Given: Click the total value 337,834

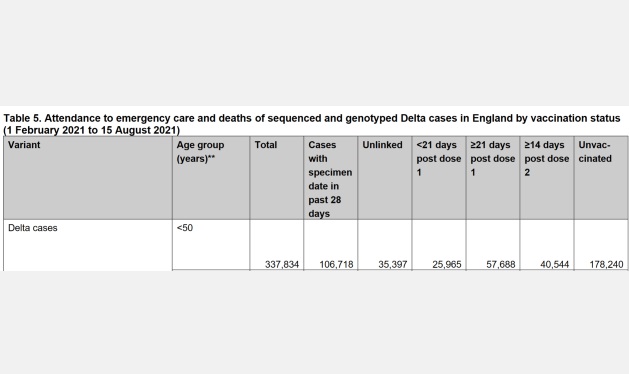Looking at the screenshot, I should (282, 264).
